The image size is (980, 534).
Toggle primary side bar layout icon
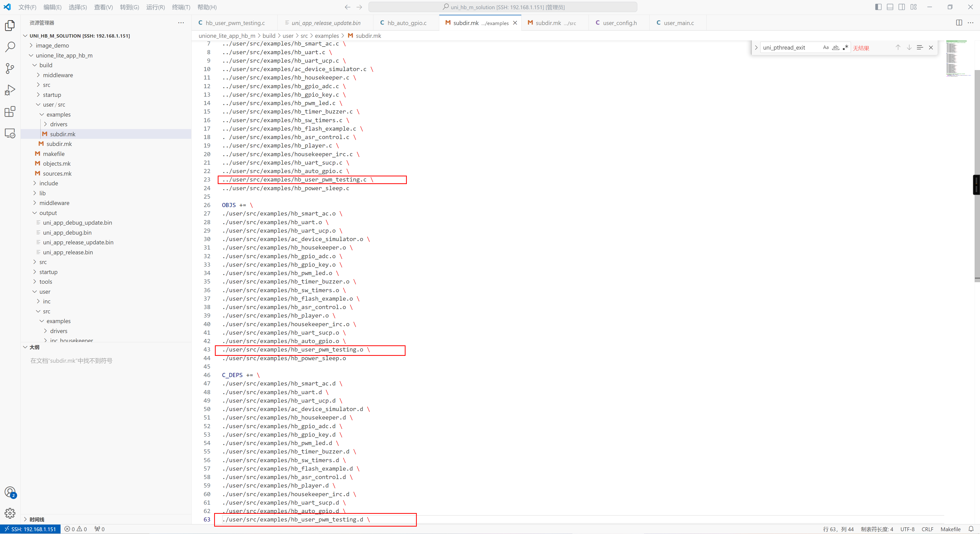tap(878, 7)
